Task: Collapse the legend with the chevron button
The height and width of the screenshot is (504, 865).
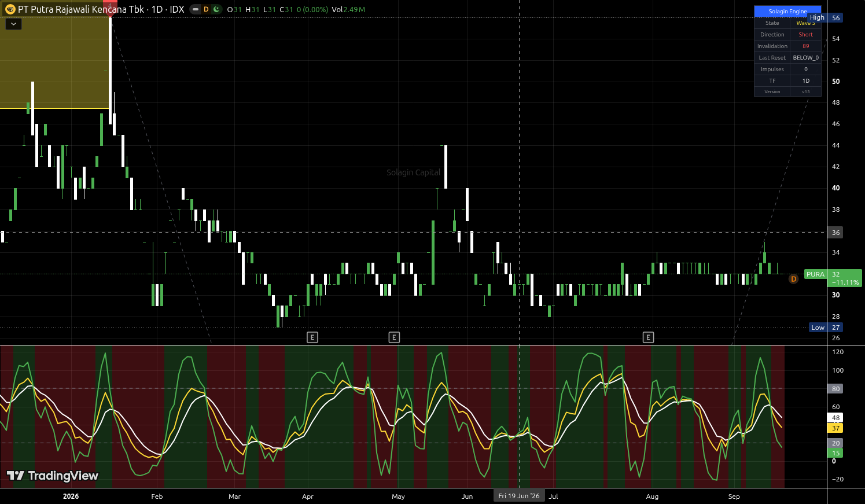Action: (x=13, y=24)
